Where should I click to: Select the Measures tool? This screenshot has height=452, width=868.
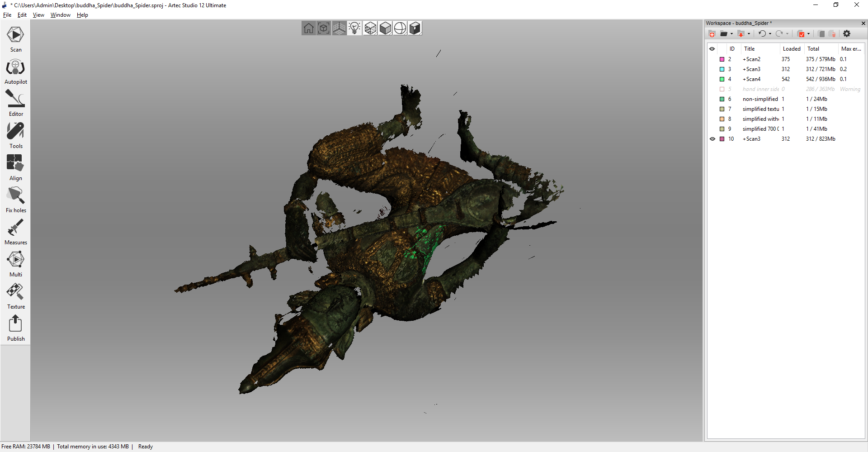[x=15, y=232]
